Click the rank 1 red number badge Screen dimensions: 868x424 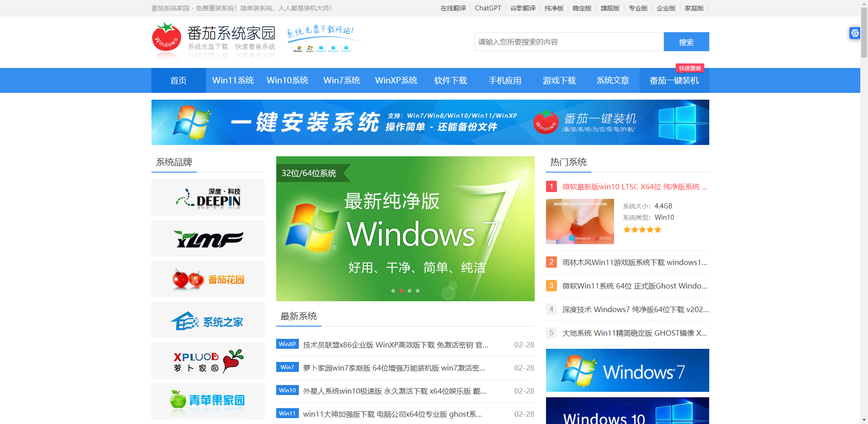click(x=551, y=187)
